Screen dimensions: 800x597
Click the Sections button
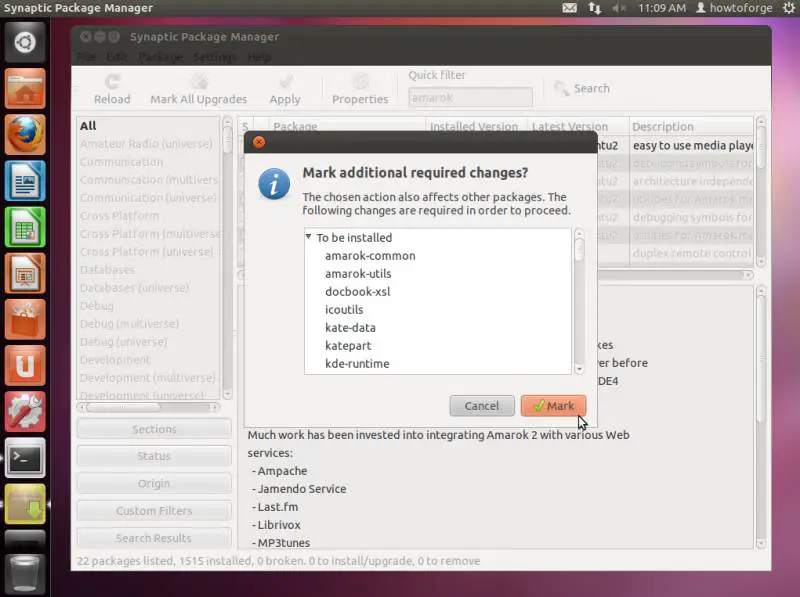[x=154, y=429]
